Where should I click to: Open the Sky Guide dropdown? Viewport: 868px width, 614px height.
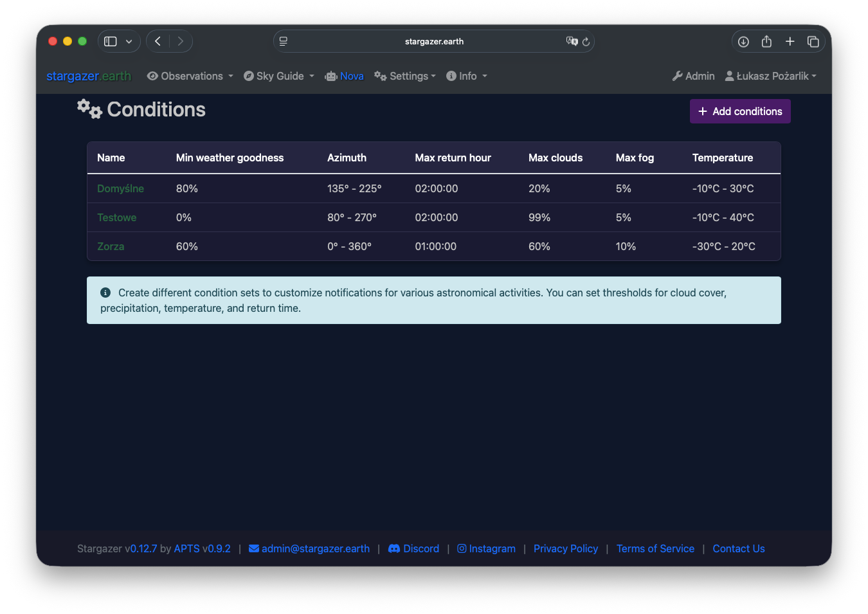[279, 76]
